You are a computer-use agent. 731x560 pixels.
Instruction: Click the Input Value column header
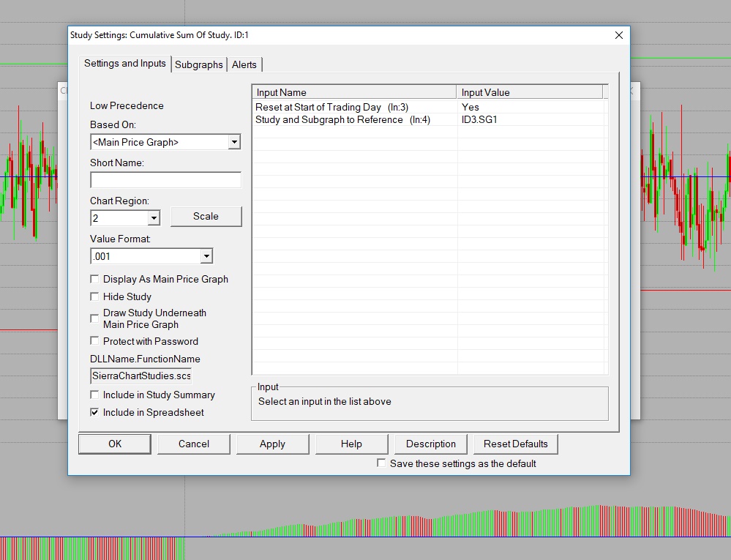[530, 92]
